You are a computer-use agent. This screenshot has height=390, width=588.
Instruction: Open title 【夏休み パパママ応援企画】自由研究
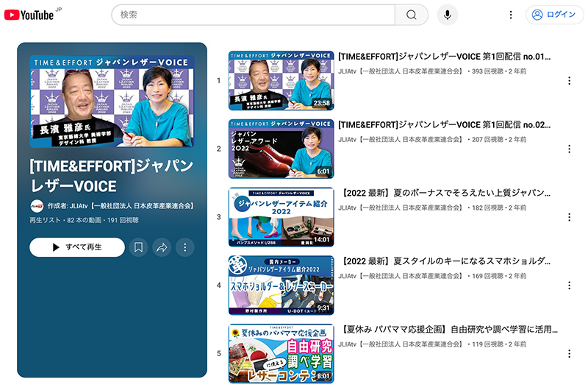[x=448, y=330]
